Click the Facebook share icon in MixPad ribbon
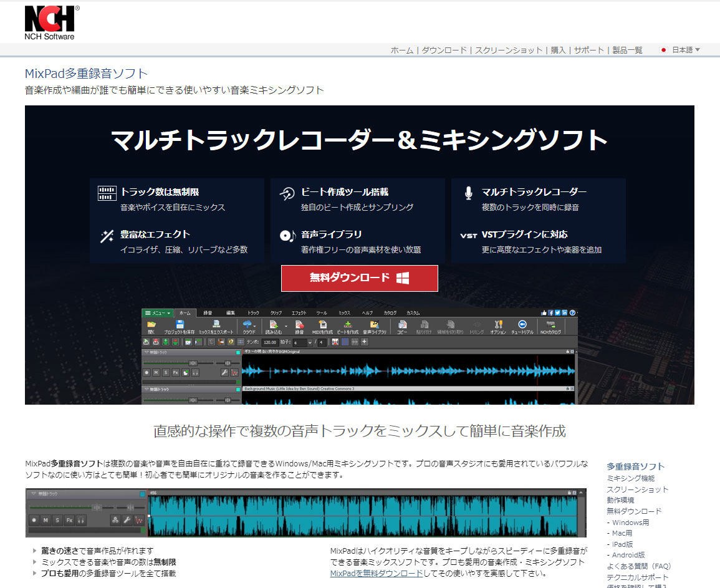720x588 pixels. [x=550, y=313]
